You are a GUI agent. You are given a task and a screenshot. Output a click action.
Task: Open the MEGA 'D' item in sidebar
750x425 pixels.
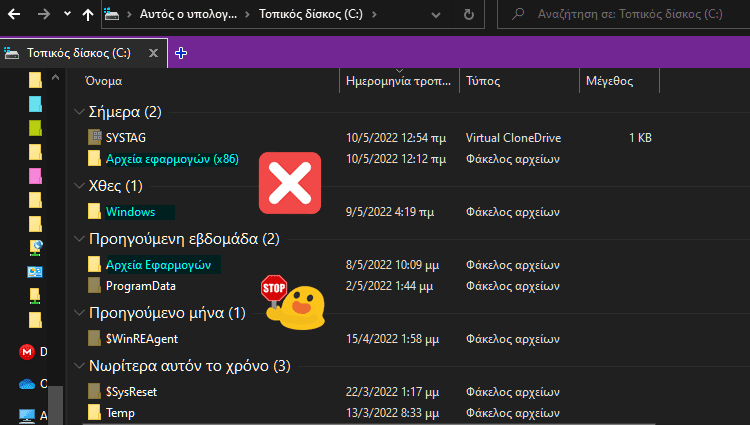(33, 352)
